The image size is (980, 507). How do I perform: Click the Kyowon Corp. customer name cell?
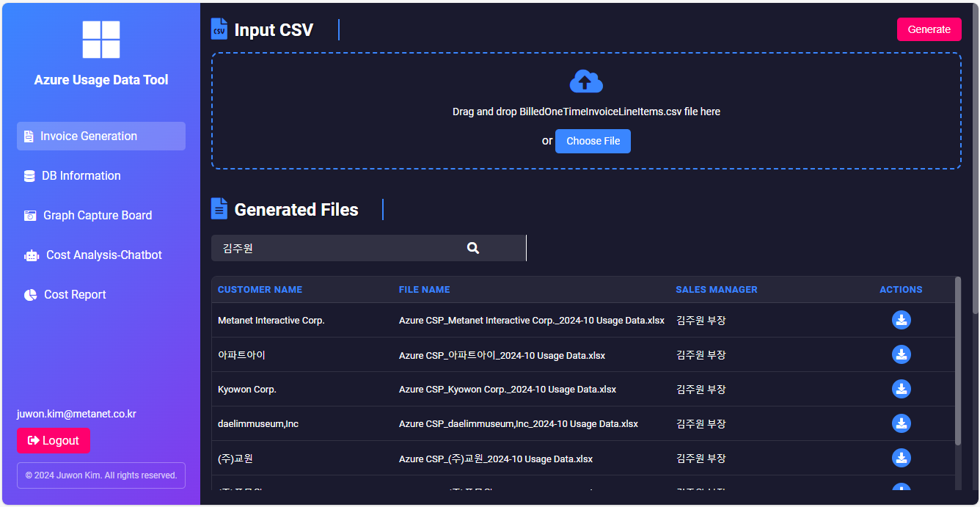(247, 390)
